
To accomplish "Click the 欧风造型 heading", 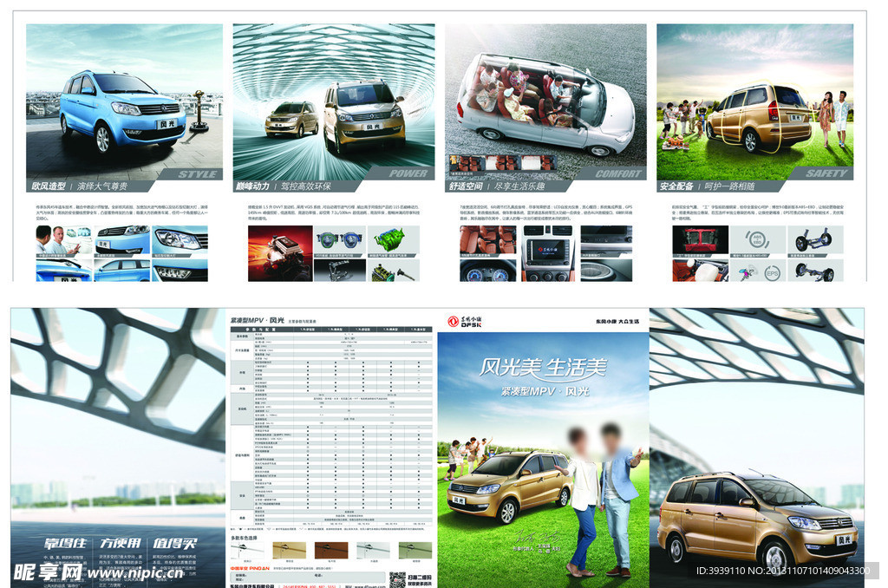I will tap(49, 186).
